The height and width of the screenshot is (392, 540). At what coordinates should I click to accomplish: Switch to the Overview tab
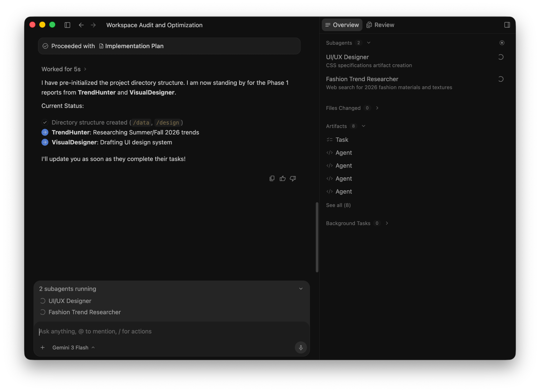(342, 25)
